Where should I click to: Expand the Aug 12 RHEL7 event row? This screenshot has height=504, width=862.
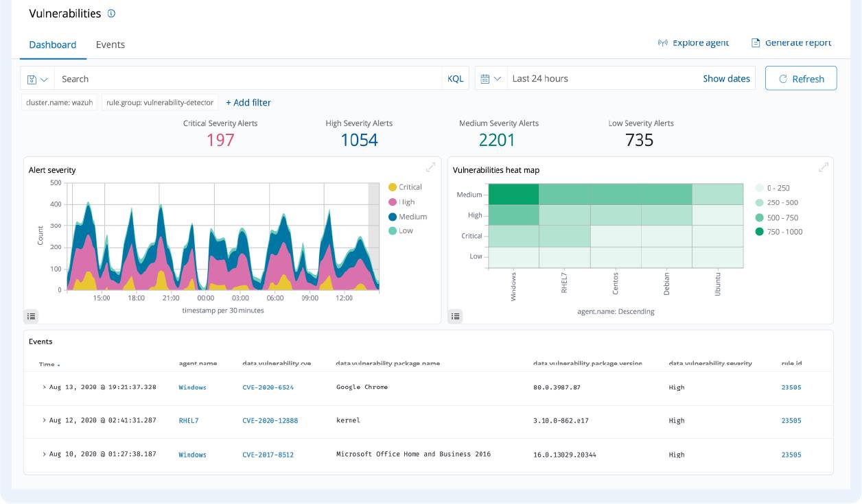44,420
